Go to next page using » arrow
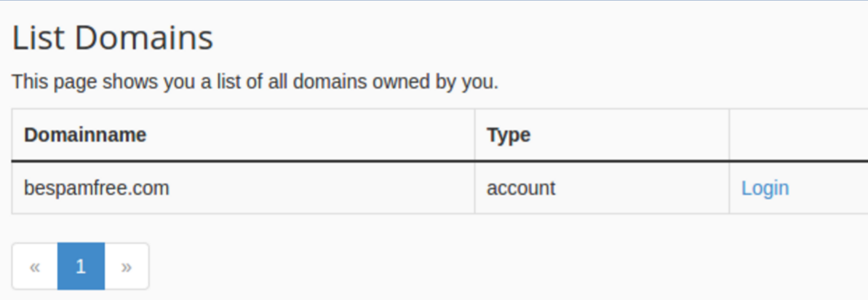Viewport: 868px width, 300px height. pyautogui.click(x=127, y=267)
